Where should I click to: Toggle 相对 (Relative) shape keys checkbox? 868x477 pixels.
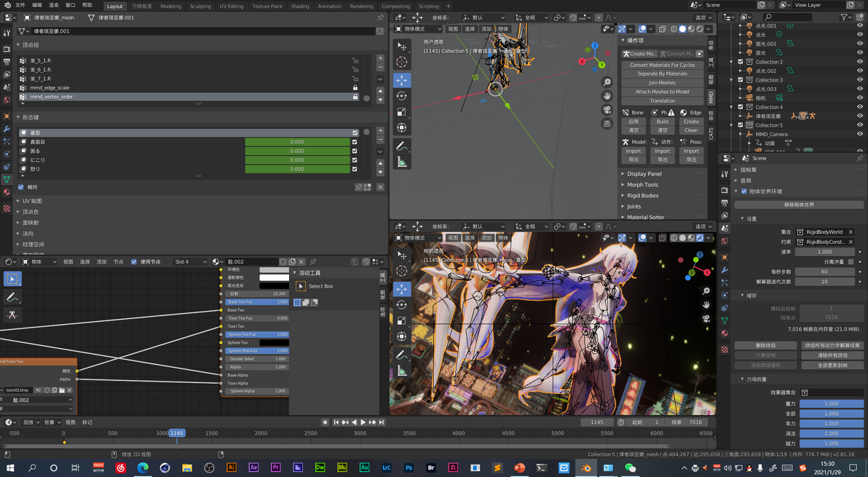[21, 187]
